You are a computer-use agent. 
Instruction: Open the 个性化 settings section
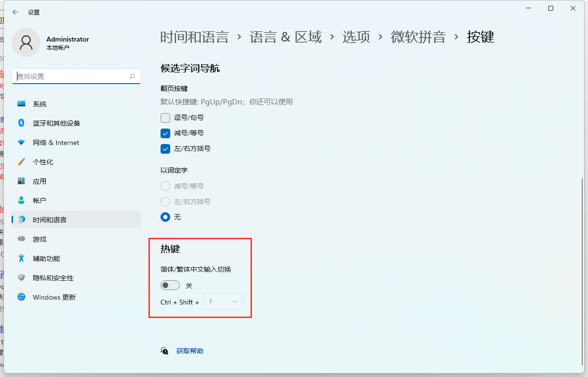(44, 161)
